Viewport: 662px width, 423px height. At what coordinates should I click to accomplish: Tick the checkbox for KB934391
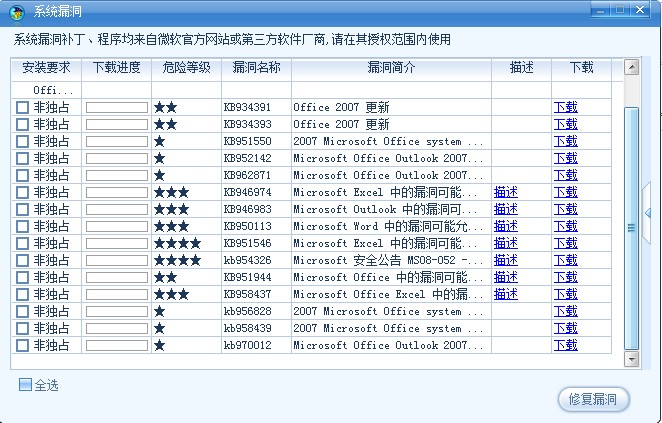(x=22, y=107)
